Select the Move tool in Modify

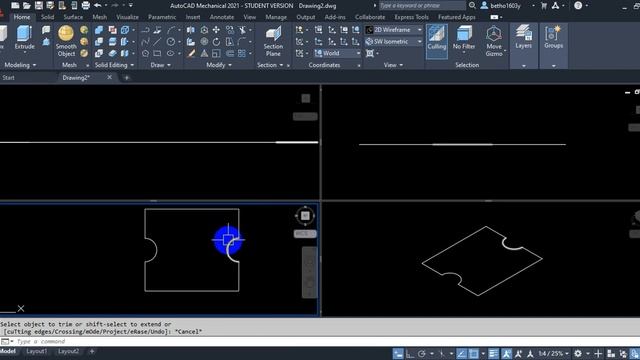(x=216, y=30)
